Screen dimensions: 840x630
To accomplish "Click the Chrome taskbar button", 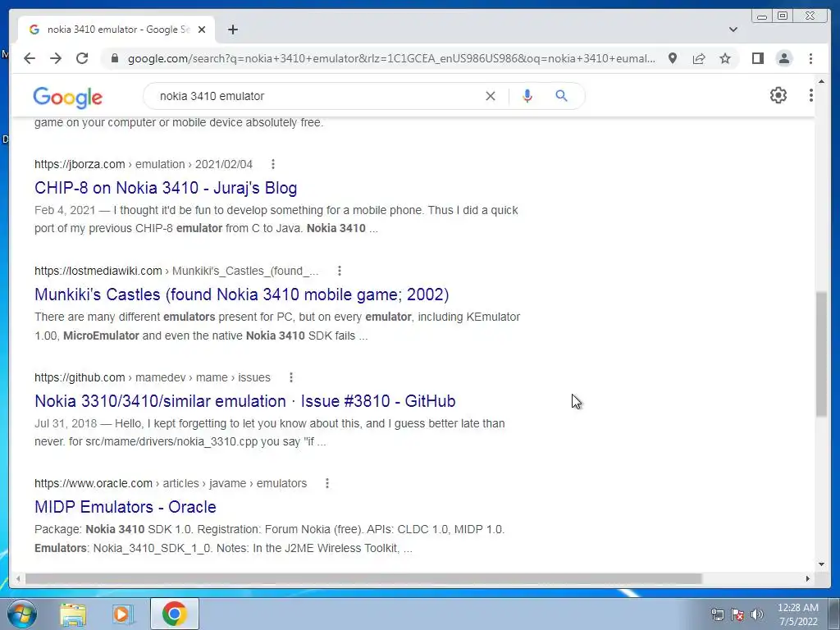I will [x=175, y=614].
